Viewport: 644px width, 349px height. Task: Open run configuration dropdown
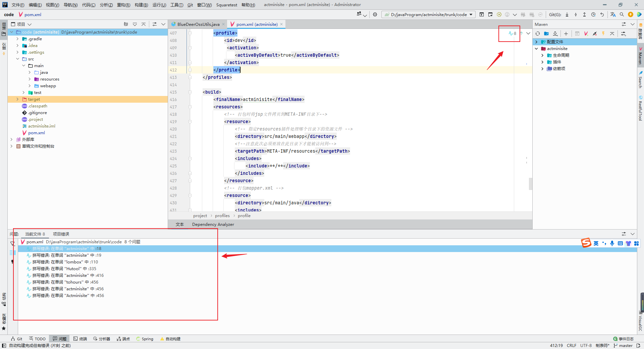coord(428,14)
